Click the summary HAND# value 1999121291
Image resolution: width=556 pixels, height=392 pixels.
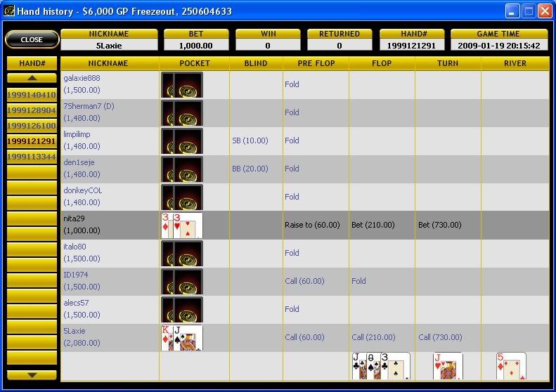pyautogui.click(x=411, y=46)
